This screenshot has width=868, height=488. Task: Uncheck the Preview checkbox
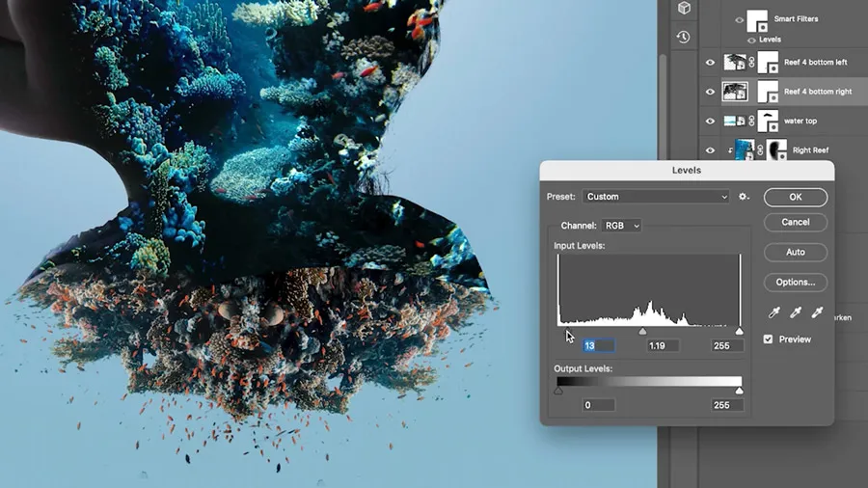768,339
